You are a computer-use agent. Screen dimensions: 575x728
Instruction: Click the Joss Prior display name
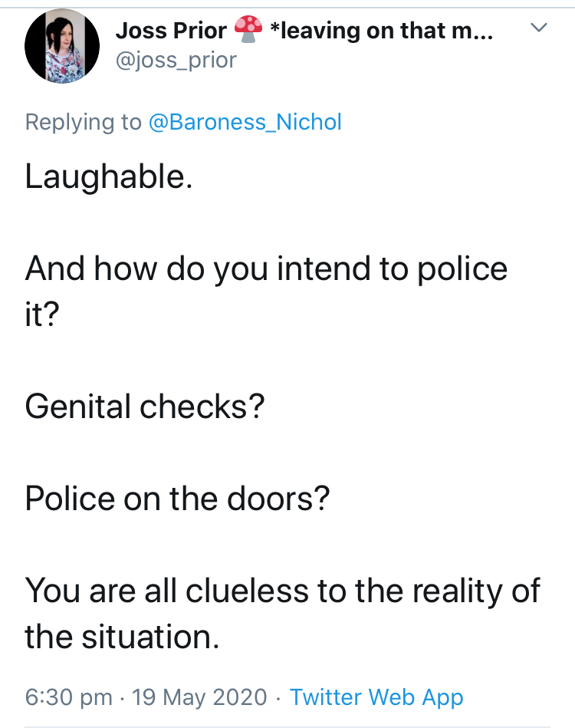(x=171, y=31)
